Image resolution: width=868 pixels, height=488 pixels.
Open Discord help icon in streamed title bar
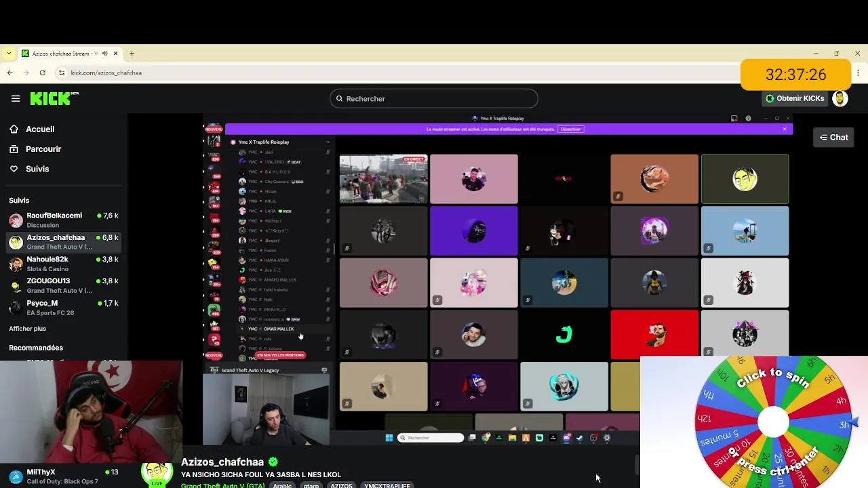pos(748,119)
